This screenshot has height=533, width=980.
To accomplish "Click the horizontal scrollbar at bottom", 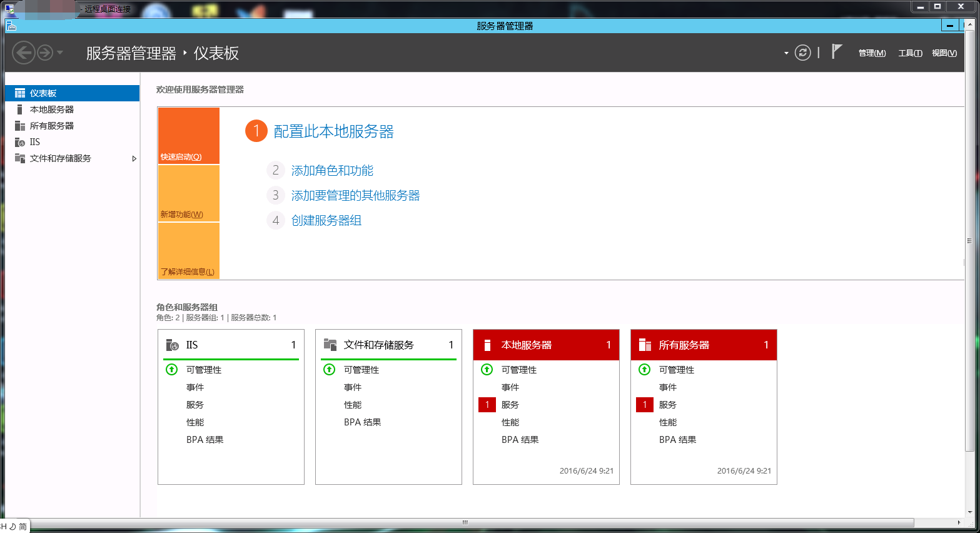I will coord(465,522).
